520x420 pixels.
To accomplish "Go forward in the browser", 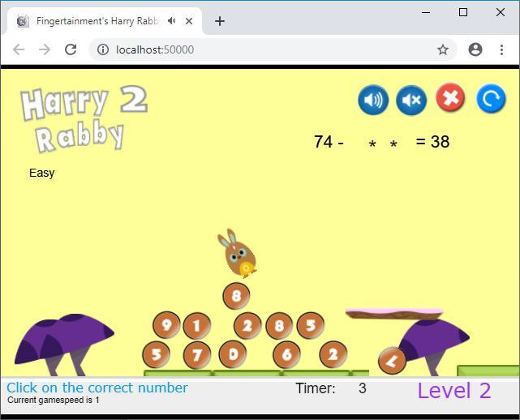I will click(45, 49).
